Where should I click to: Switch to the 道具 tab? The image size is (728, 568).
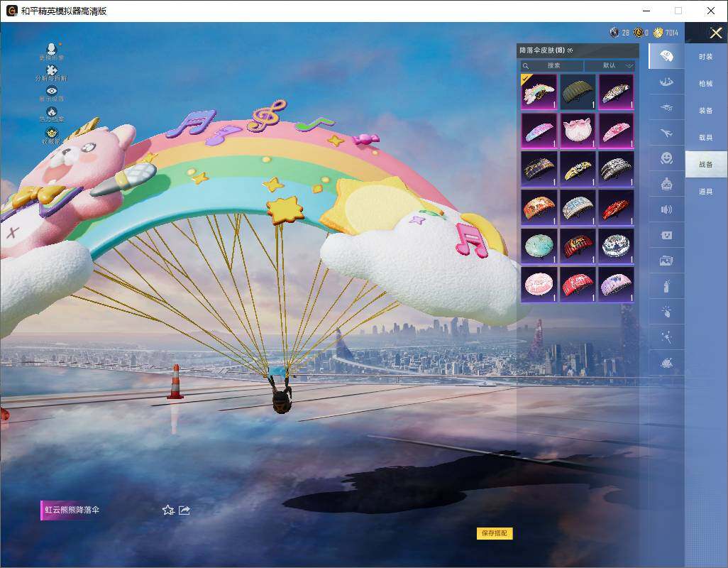click(706, 192)
